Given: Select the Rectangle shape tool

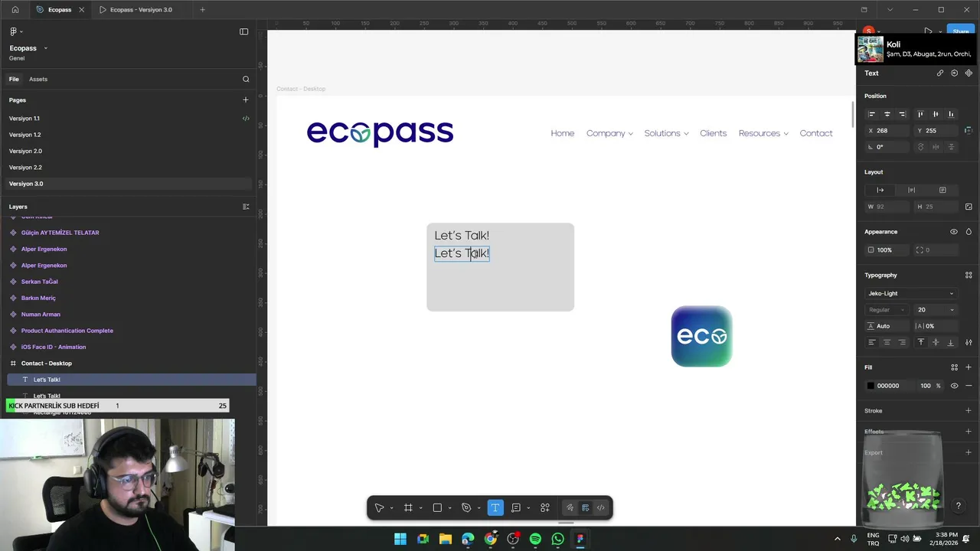Looking at the screenshot, I should [x=437, y=507].
